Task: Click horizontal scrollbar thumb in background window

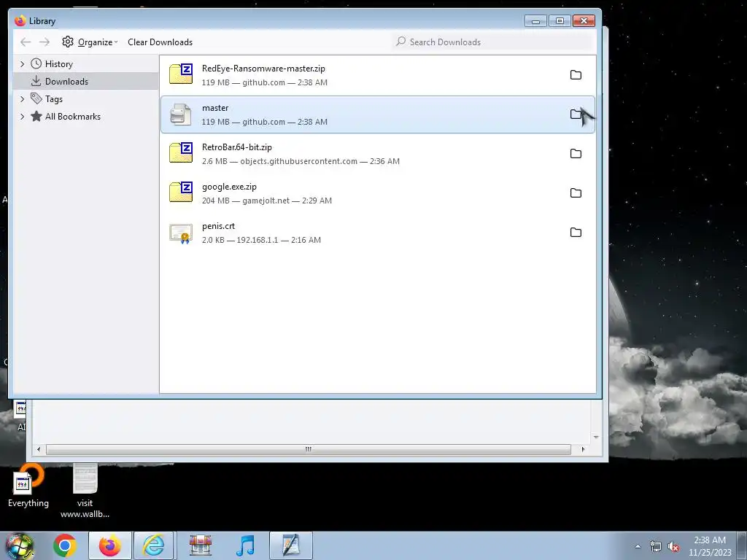Action: [309, 449]
